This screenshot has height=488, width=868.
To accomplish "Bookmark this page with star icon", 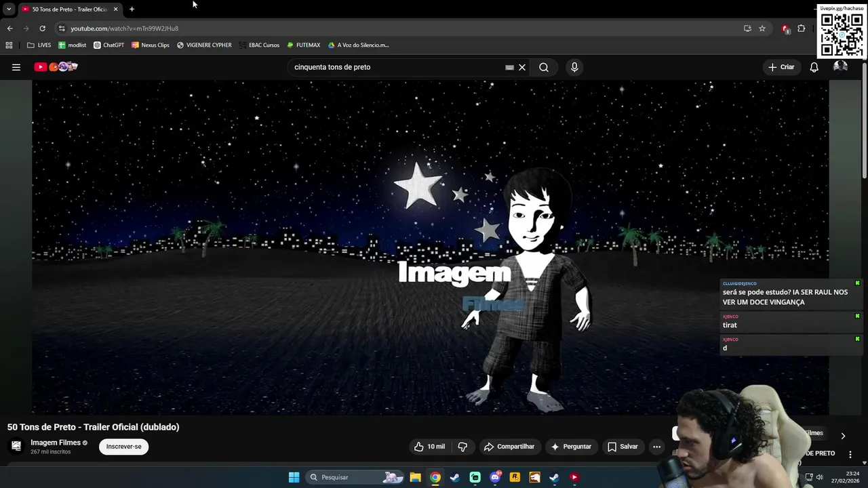I will click(x=762, y=28).
